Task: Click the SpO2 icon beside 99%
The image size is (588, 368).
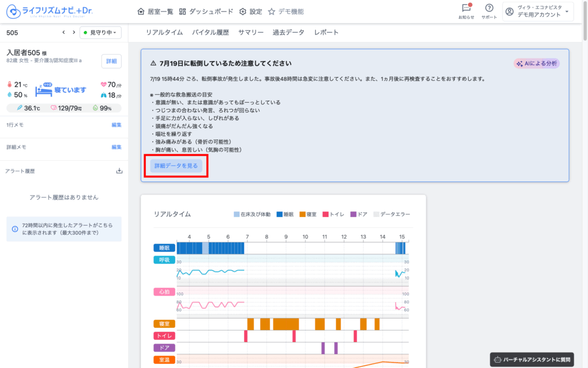Action: [x=95, y=108]
